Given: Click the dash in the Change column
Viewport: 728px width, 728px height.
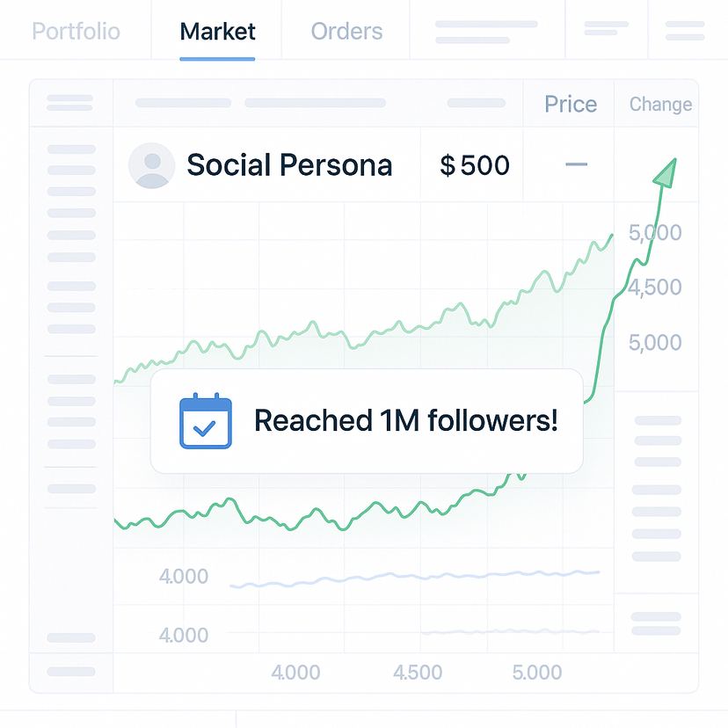Looking at the screenshot, I should (x=576, y=165).
